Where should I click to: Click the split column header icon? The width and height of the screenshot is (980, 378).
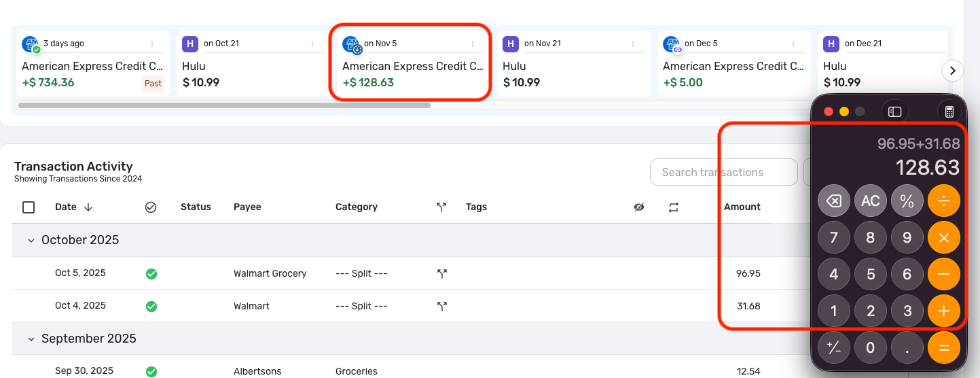[441, 207]
